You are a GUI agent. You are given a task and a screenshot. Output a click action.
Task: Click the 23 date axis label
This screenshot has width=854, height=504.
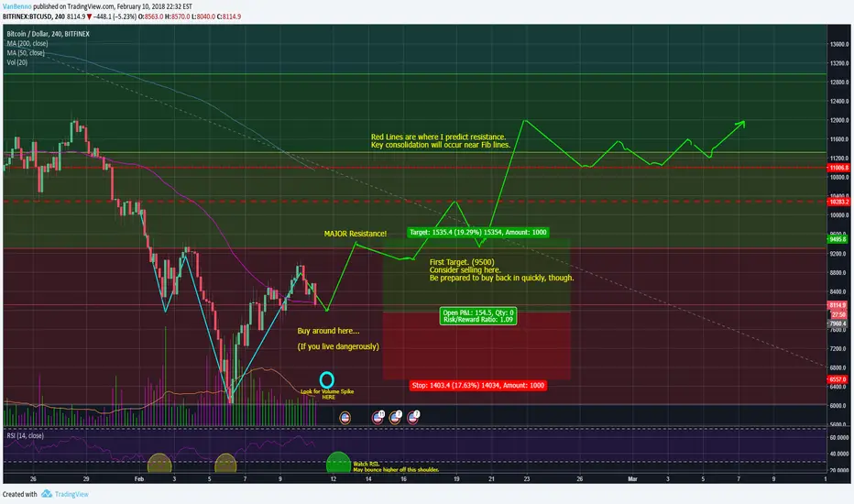[x=527, y=479]
